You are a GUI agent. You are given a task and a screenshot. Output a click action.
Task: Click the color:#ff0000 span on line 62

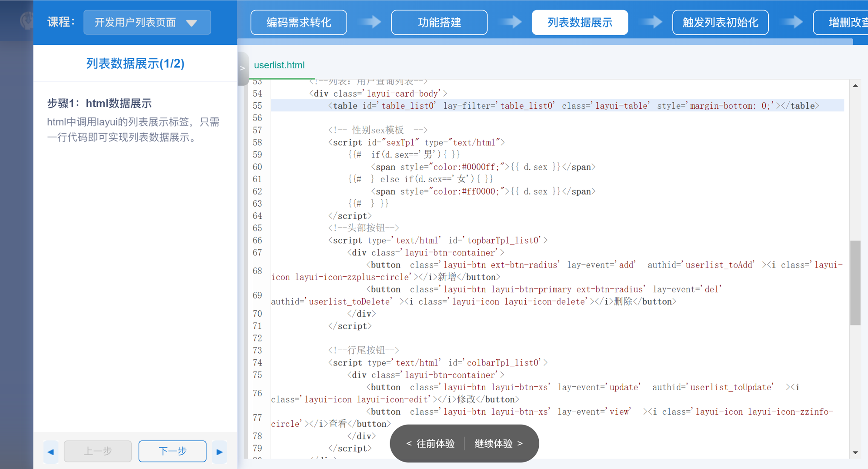(483, 191)
